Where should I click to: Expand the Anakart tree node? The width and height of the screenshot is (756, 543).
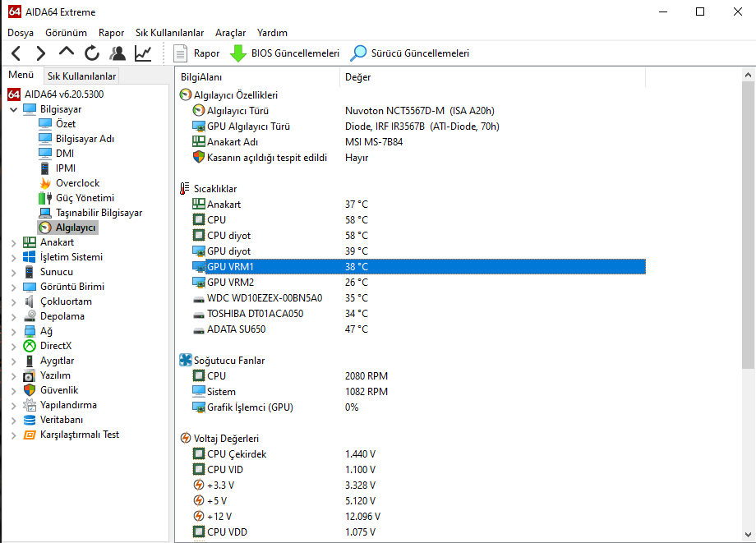pos(13,243)
